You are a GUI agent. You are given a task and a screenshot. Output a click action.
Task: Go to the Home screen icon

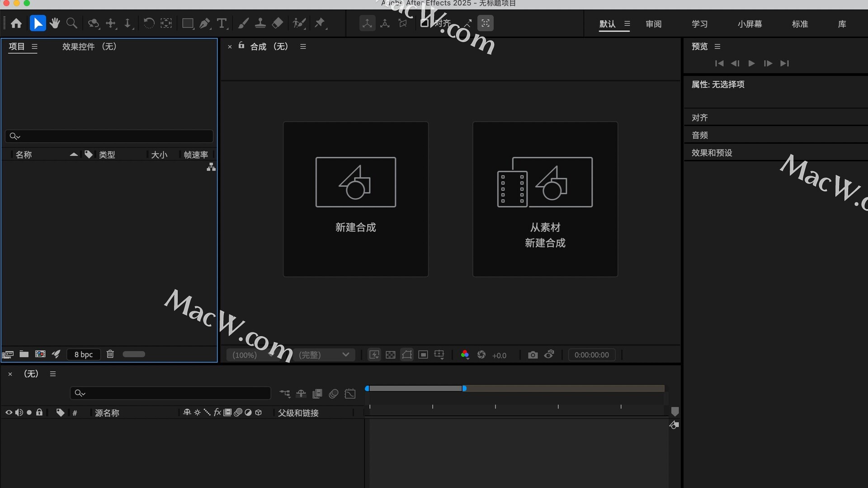[16, 23]
